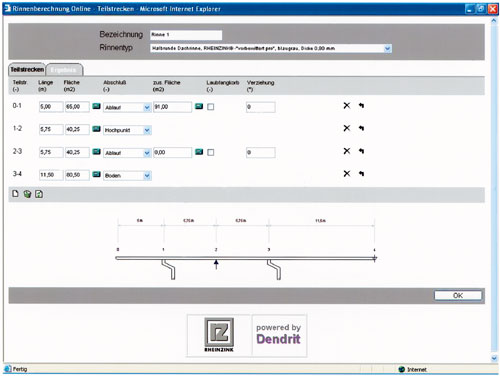500x376 pixels.
Task: Click the Internet zone status icon
Action: pyautogui.click(x=402, y=369)
